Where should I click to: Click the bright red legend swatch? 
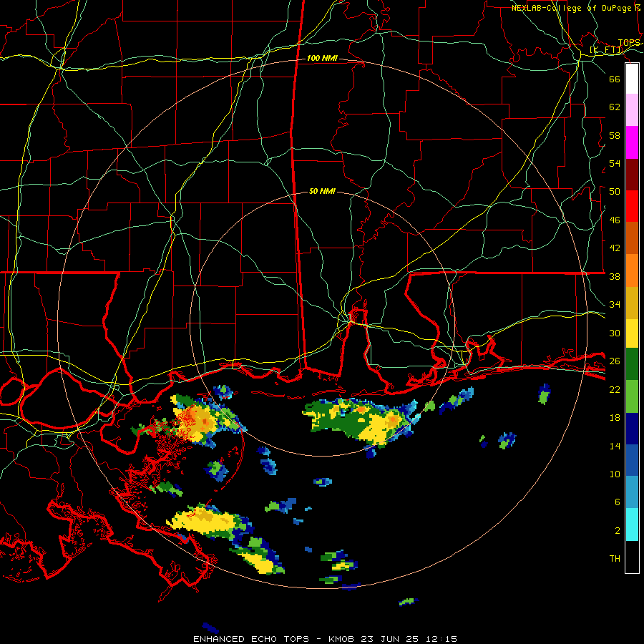pyautogui.click(x=632, y=206)
